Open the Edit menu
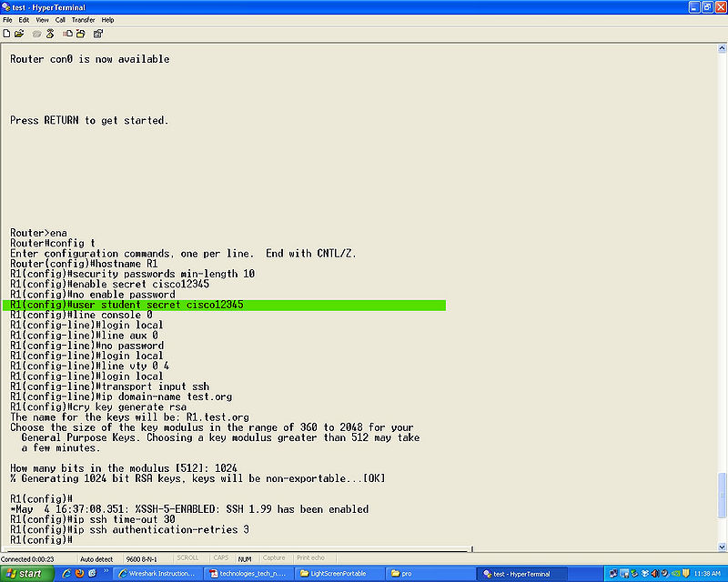 (x=24, y=20)
